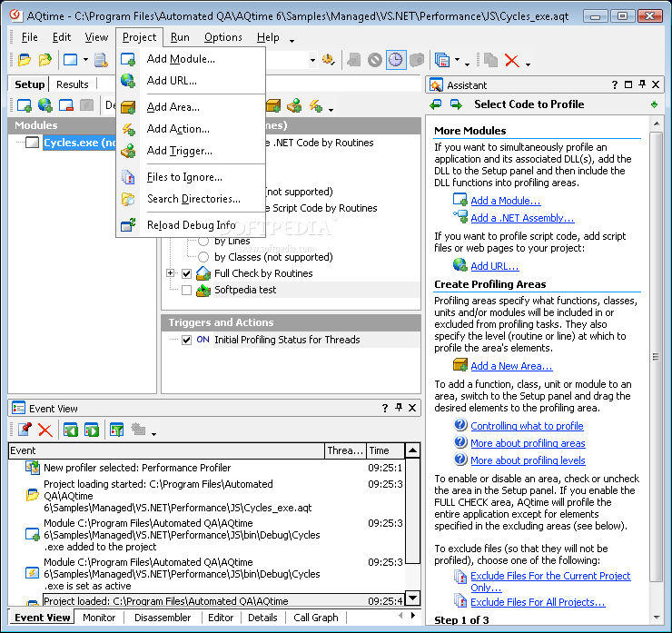Image resolution: width=672 pixels, height=633 pixels.
Task: Click the red X clear icon in Event View
Action: point(45,430)
